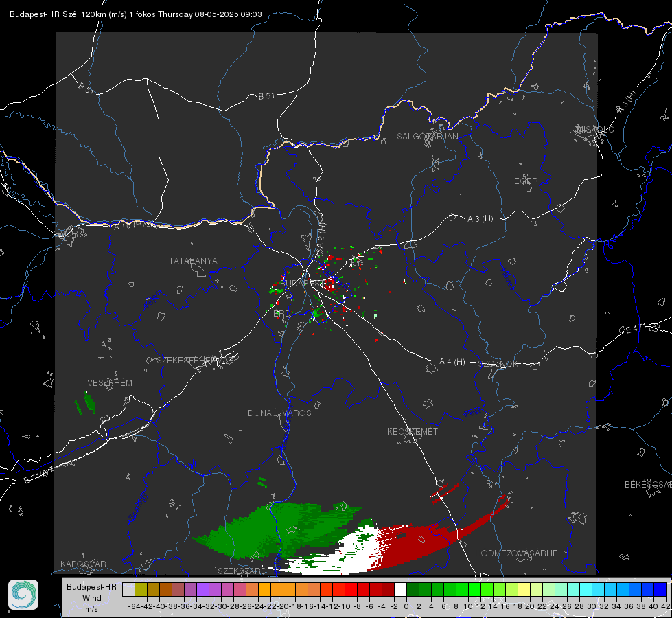Click the TATABÁNYA city label

193,261
